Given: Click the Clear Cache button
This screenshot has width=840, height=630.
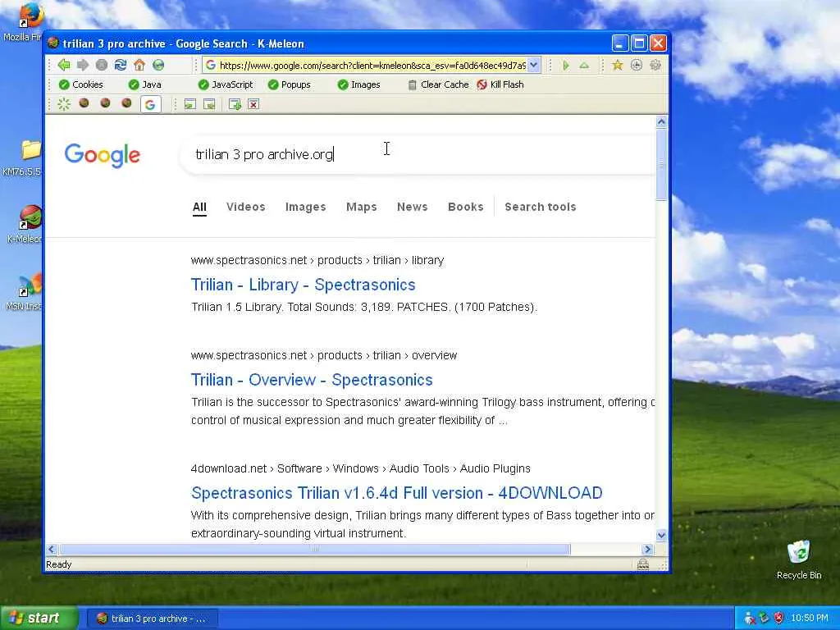Looking at the screenshot, I should (x=438, y=84).
